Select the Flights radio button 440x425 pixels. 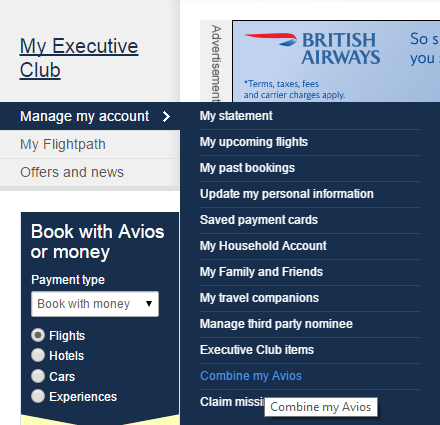[x=38, y=335]
